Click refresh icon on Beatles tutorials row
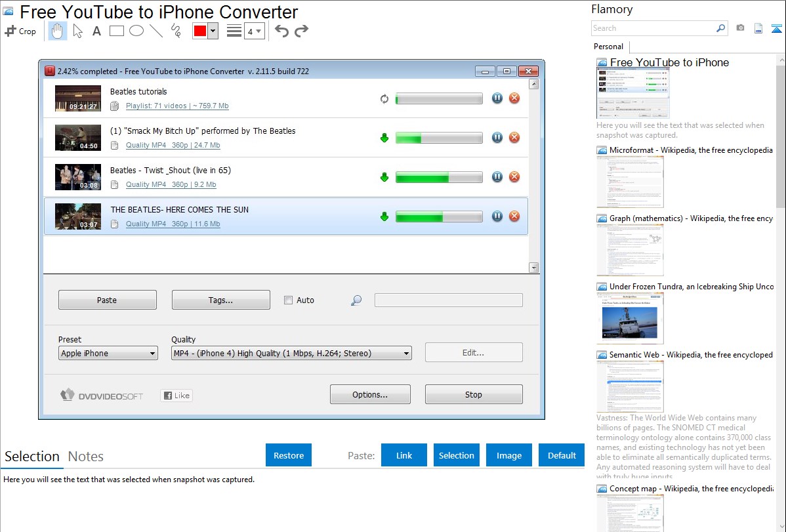Image resolution: width=786 pixels, height=532 pixels. point(384,99)
